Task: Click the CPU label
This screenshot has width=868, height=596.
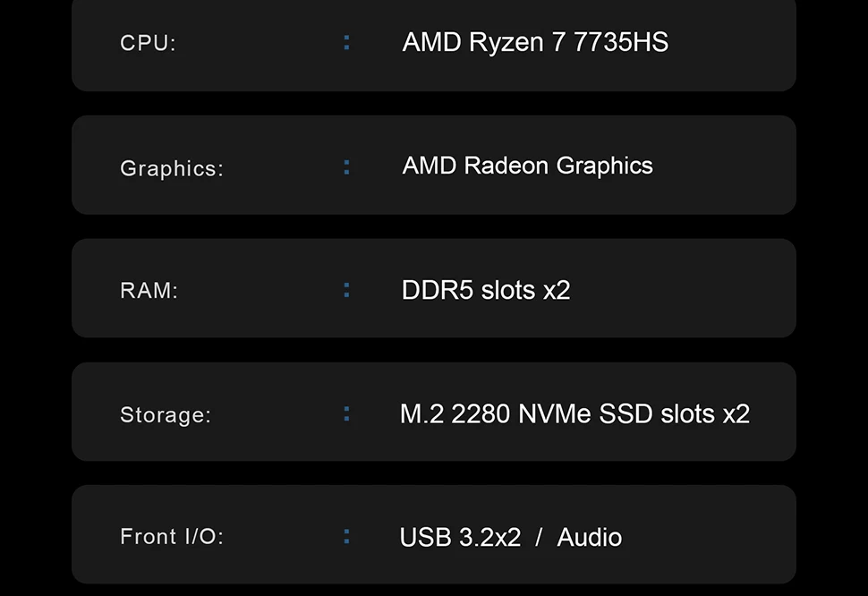Action: (148, 43)
